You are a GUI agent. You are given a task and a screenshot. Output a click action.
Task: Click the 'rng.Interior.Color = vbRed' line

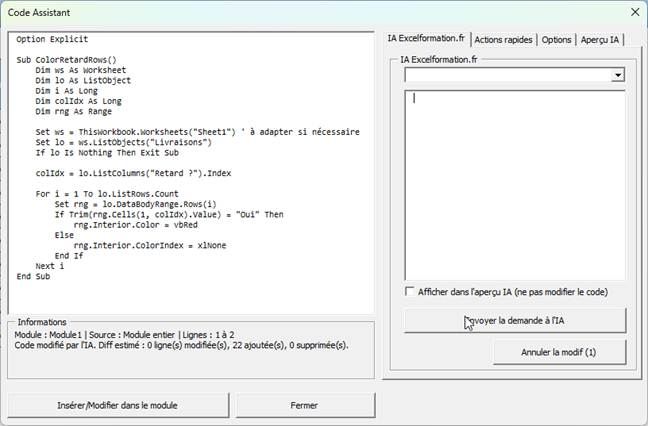136,225
